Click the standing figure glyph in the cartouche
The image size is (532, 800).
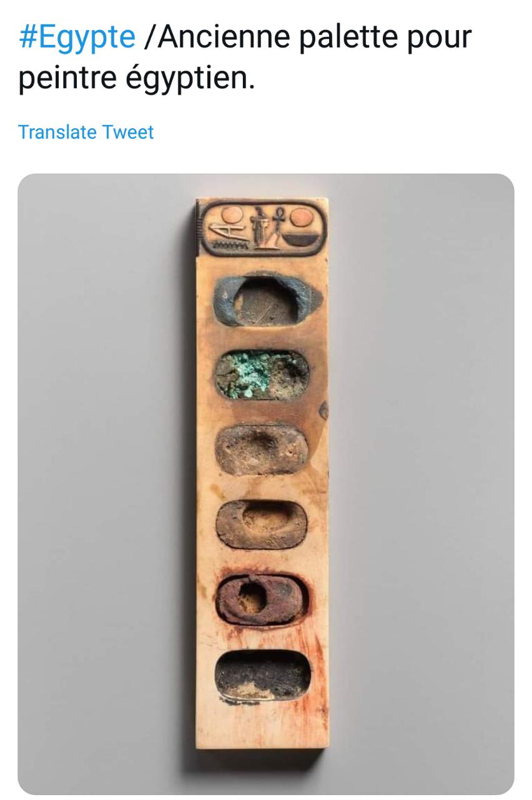tap(260, 229)
